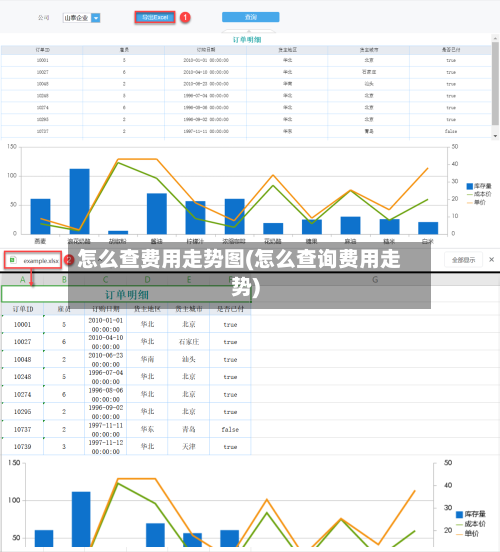This screenshot has width=500, height=552.
Task: Click 是否已付 header in top report table
Action: (451, 50)
